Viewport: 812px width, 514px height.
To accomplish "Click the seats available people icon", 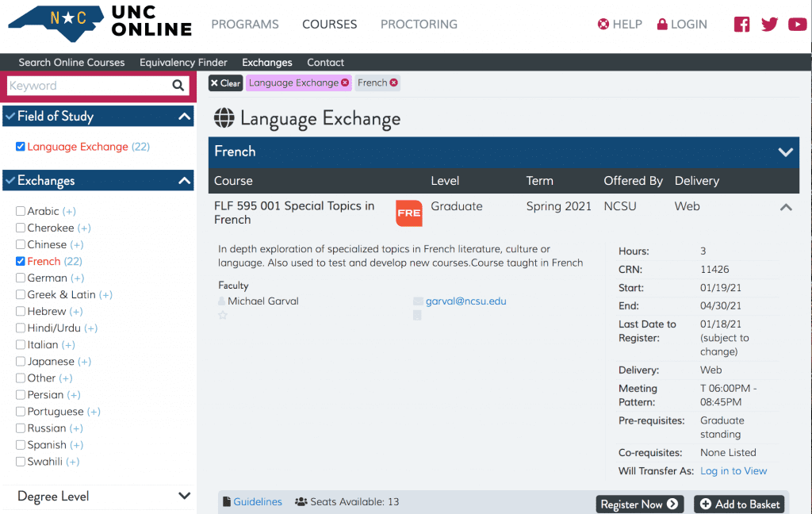I will (301, 501).
